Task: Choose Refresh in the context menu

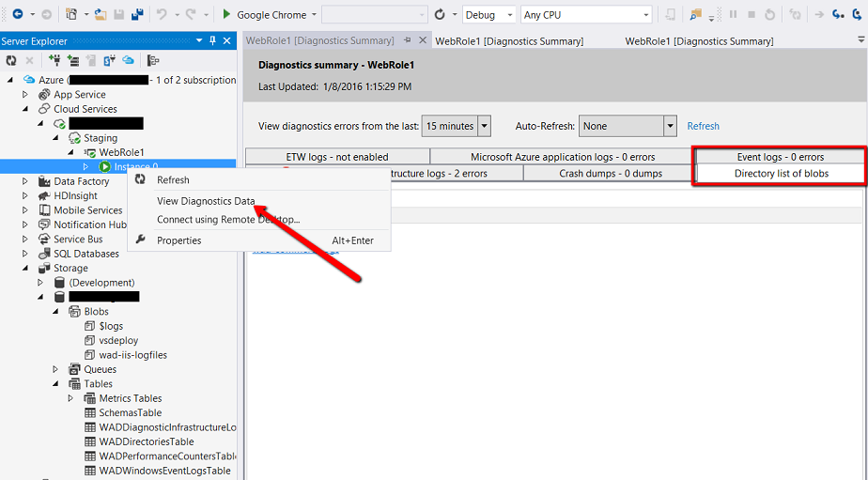Action: coord(259,180)
